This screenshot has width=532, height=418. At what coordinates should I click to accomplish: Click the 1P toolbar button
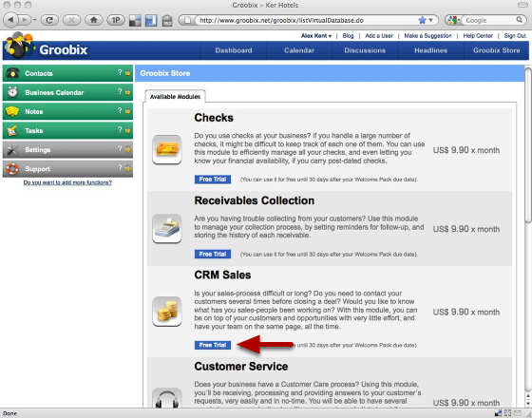[x=116, y=20]
